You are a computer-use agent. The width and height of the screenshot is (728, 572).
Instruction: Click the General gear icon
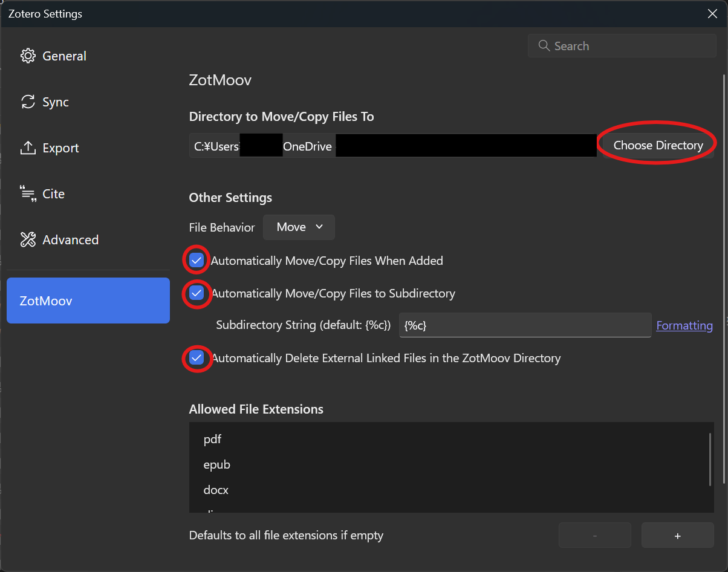tap(28, 56)
